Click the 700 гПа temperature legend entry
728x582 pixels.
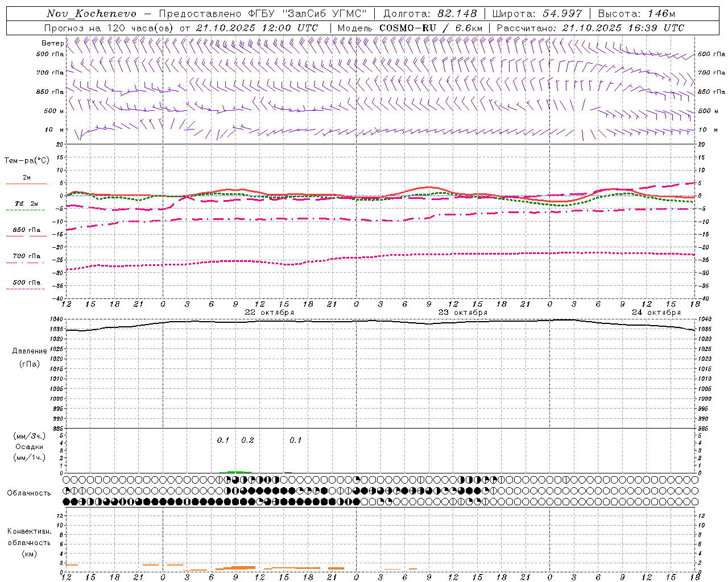click(x=26, y=256)
